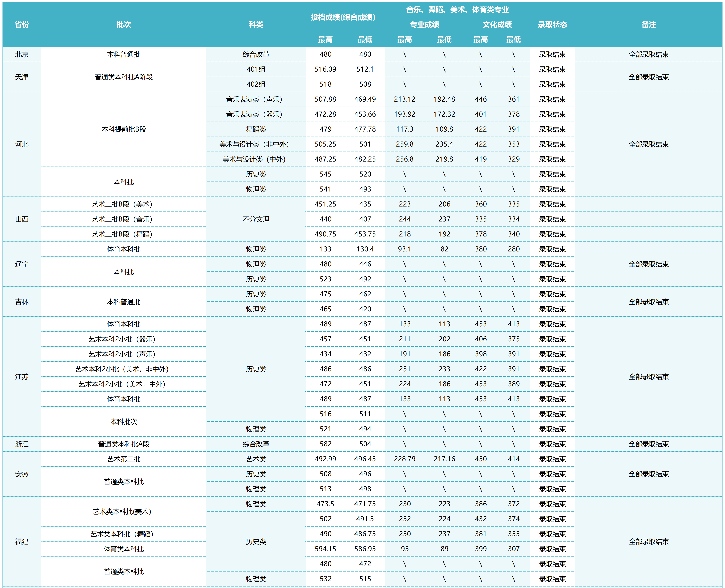This screenshot has width=725, height=588.
Task: Select the 天津 province cell
Action: click(22, 77)
